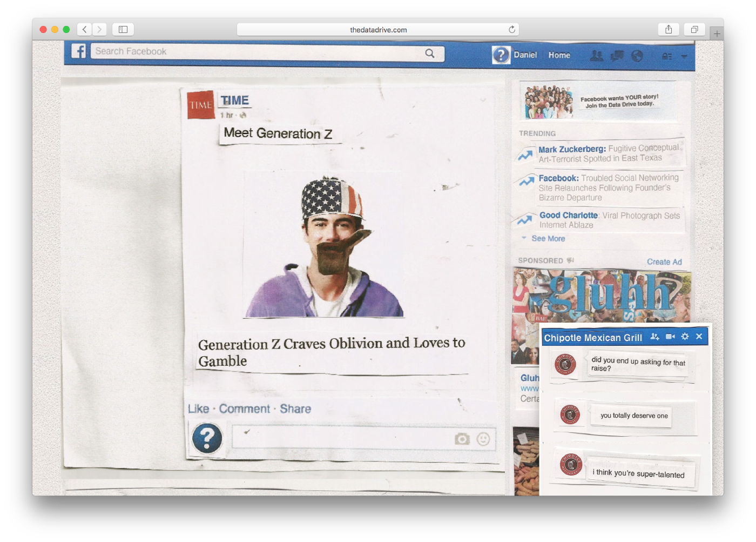Viewport: 756px width, 542px height.
Task: Click 'you totally deserve one' message
Action: pos(634,416)
